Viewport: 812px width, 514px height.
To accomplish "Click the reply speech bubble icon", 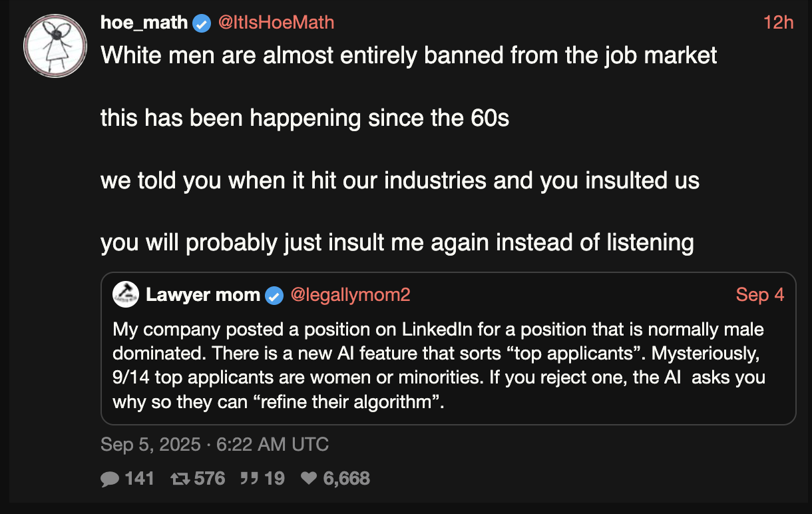I will (x=110, y=478).
